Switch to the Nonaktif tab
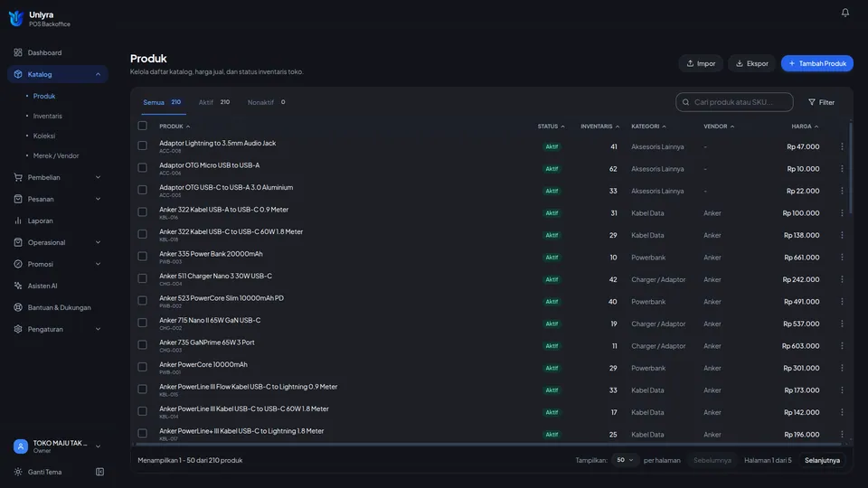The image size is (868, 488). [266, 102]
